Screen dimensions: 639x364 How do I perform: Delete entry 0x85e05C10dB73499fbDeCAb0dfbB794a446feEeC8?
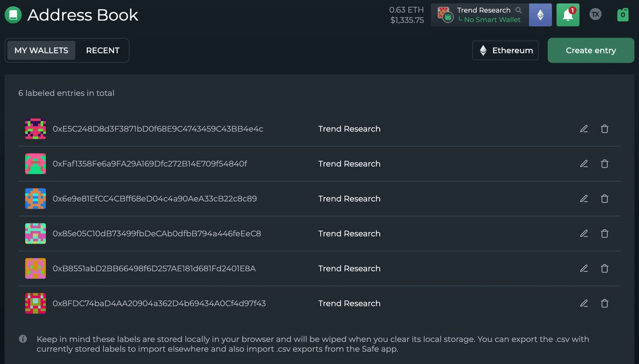point(604,234)
